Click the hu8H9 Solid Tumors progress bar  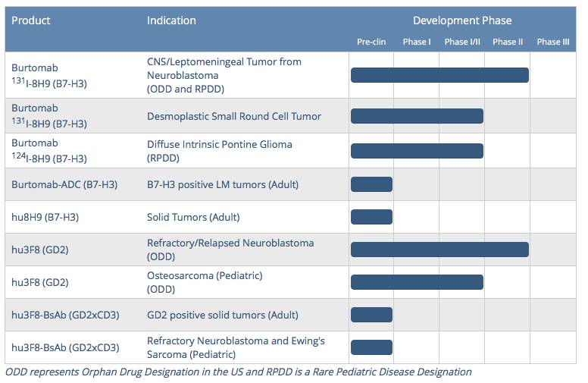point(371,217)
